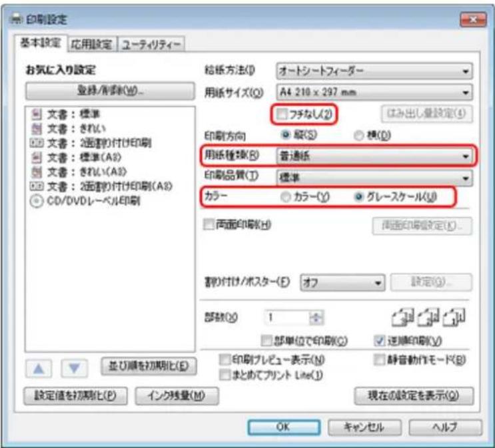Click the 登録/削除 button
This screenshot has height=448, width=495.
click(x=110, y=91)
